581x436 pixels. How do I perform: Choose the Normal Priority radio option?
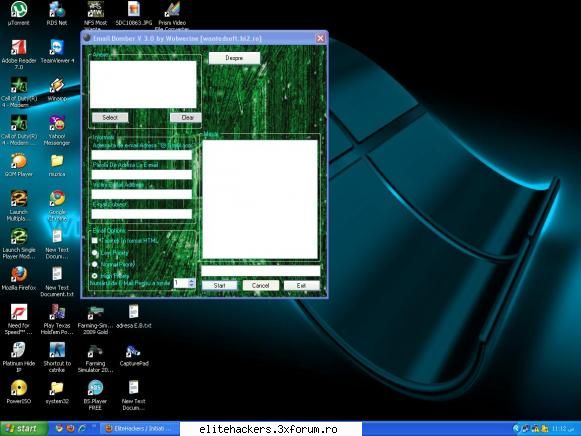tap(95, 264)
